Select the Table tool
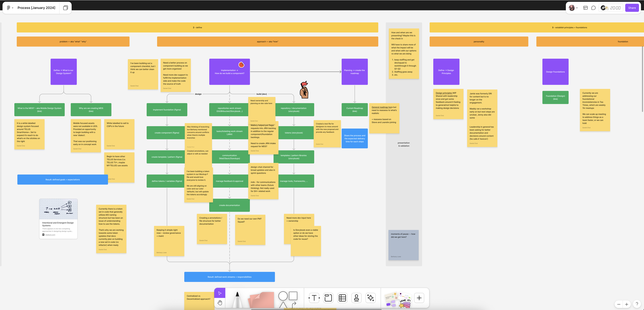Image resolution: width=644 pixels, height=310 pixels. [x=342, y=298]
